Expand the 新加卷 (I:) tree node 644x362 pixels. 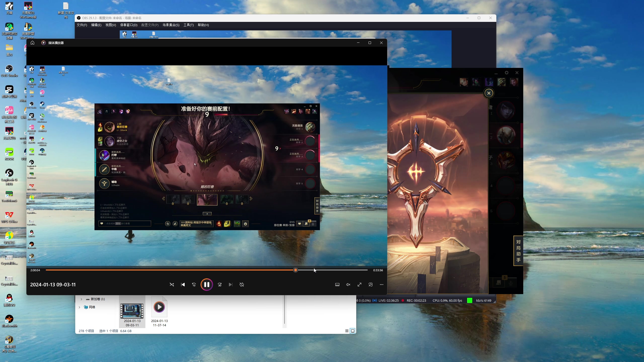[x=81, y=299]
